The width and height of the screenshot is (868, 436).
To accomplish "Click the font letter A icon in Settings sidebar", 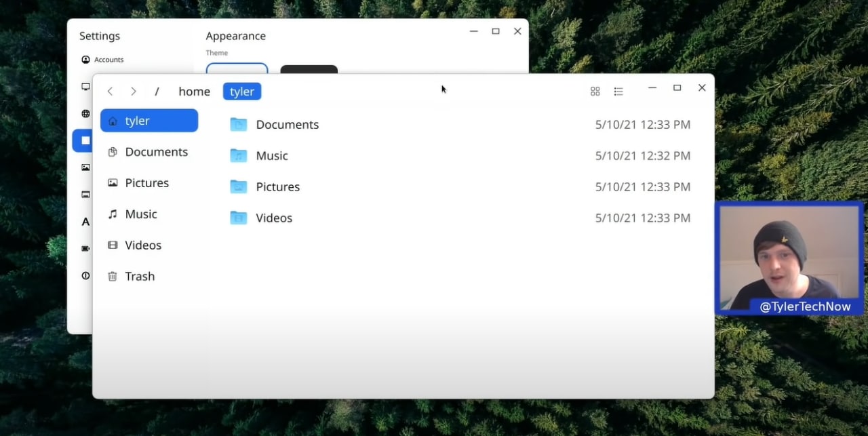I will click(x=85, y=222).
